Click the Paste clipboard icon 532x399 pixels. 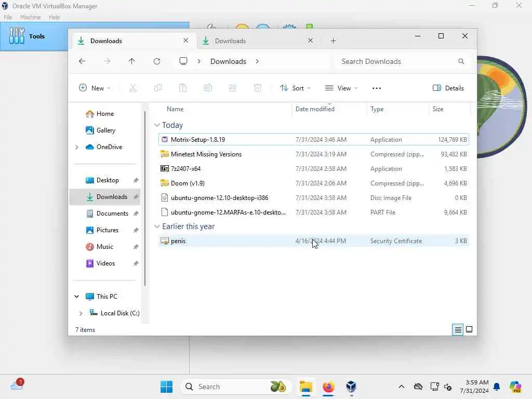pyautogui.click(x=182, y=88)
